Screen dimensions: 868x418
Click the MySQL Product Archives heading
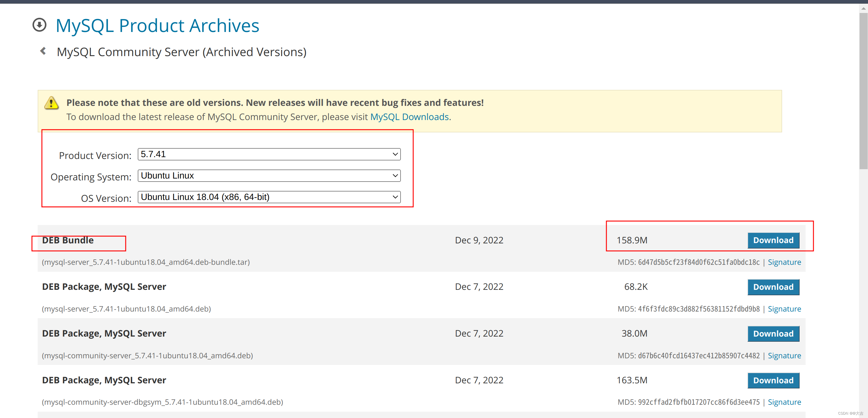coord(157,26)
